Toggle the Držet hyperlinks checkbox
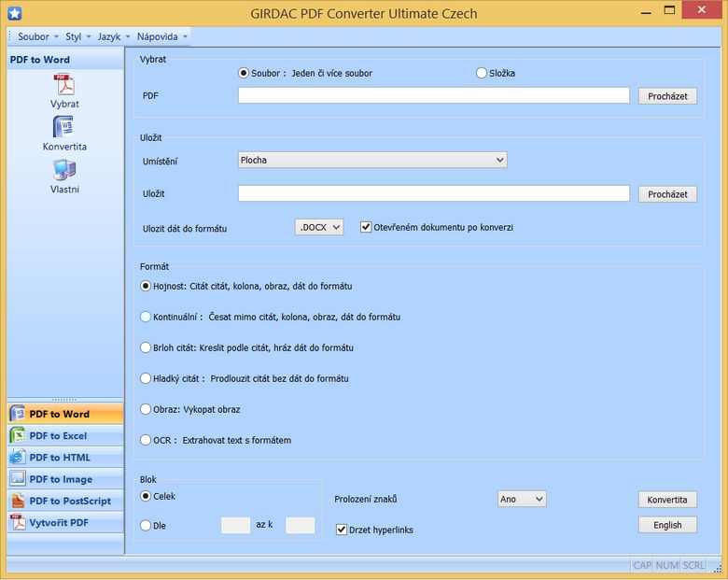Image resolution: width=728 pixels, height=580 pixels. [x=342, y=530]
